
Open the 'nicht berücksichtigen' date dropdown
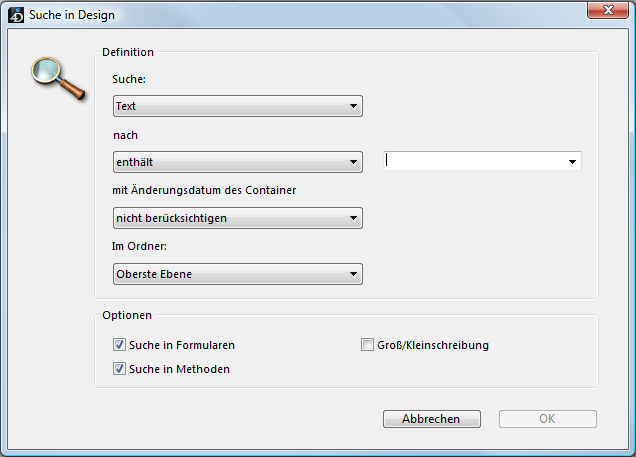point(237,218)
